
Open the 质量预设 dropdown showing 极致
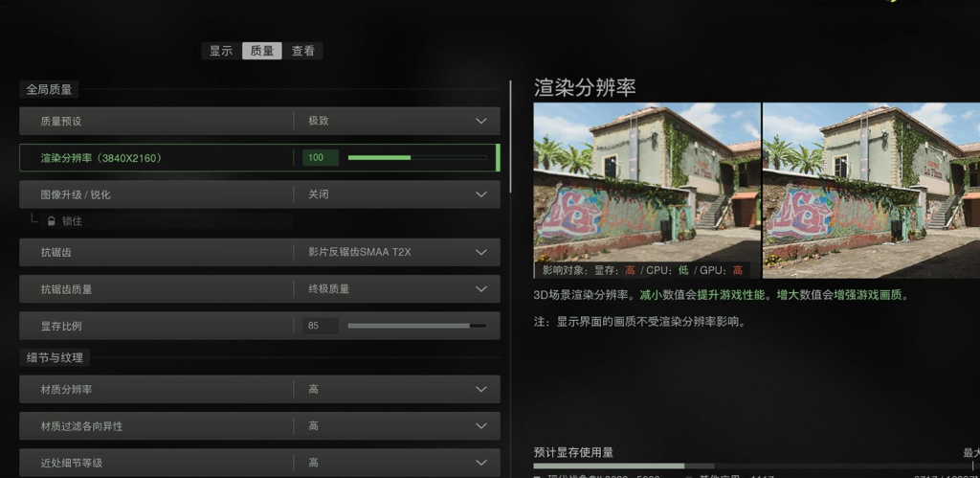(480, 121)
